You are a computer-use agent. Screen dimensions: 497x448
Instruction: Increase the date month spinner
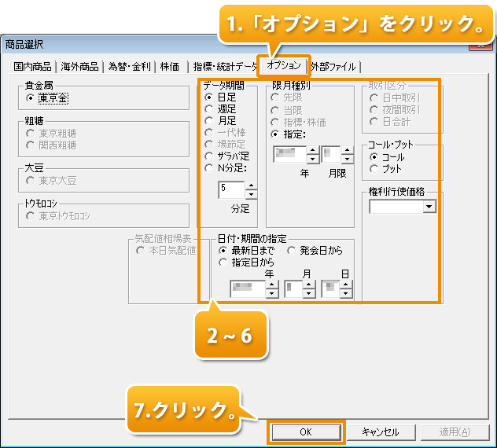309,285
